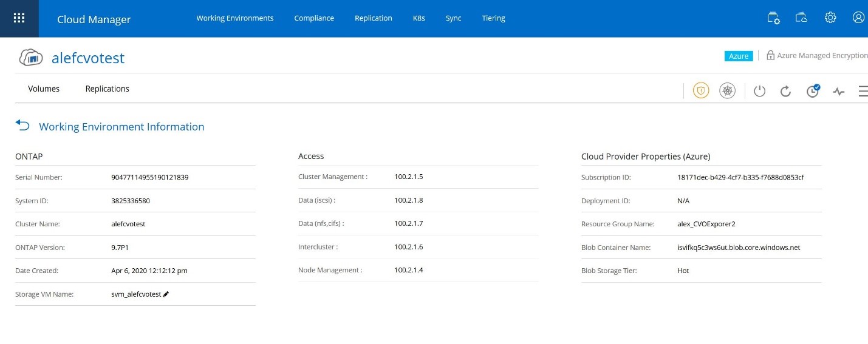Open Working Environments in top navigation
Screen dimensions: 868x344
click(235, 18)
